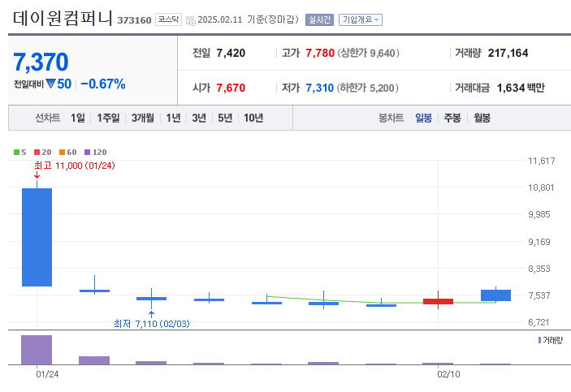Click the 02/10 date axis label

click(x=448, y=374)
